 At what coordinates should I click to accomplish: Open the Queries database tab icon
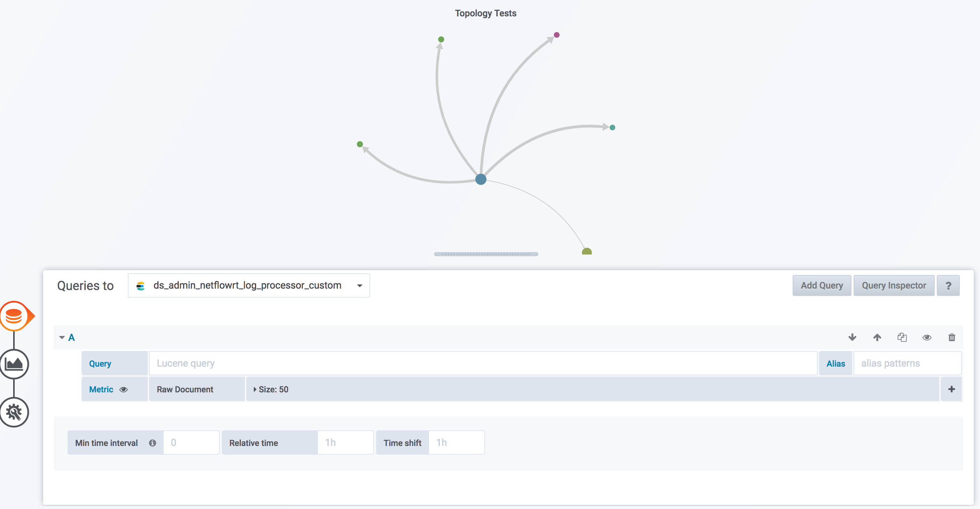point(14,316)
